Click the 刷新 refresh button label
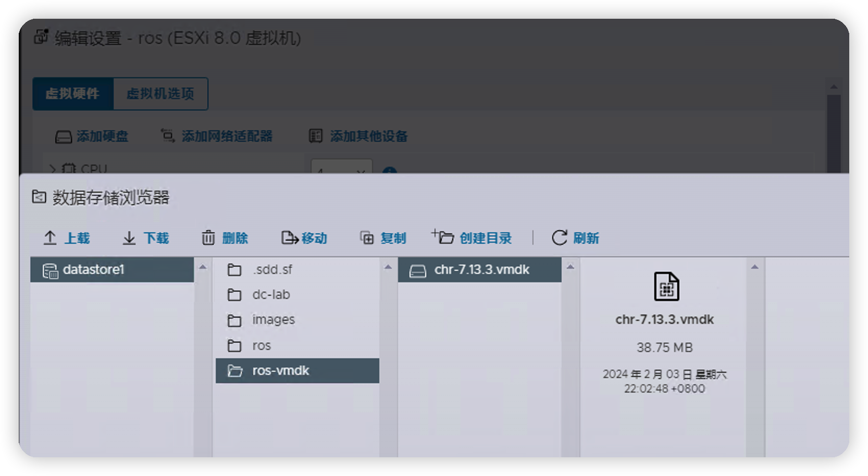Screen dimensions: 868x476 click(586, 238)
